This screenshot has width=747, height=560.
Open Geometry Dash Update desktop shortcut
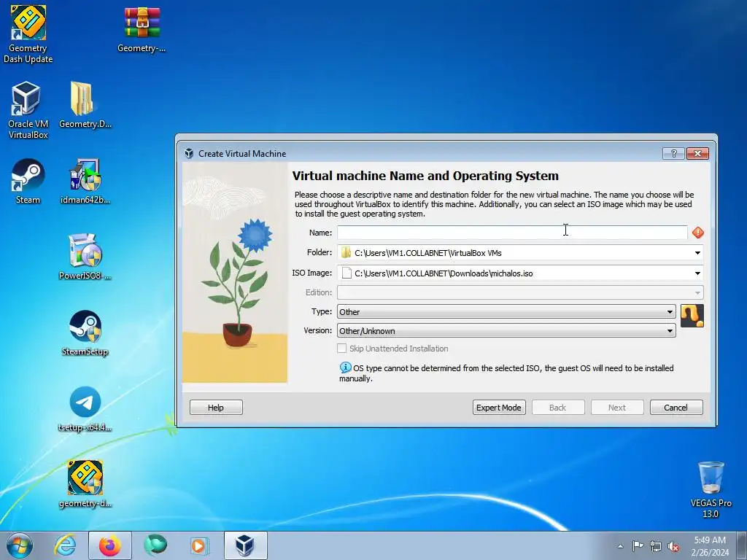click(28, 34)
